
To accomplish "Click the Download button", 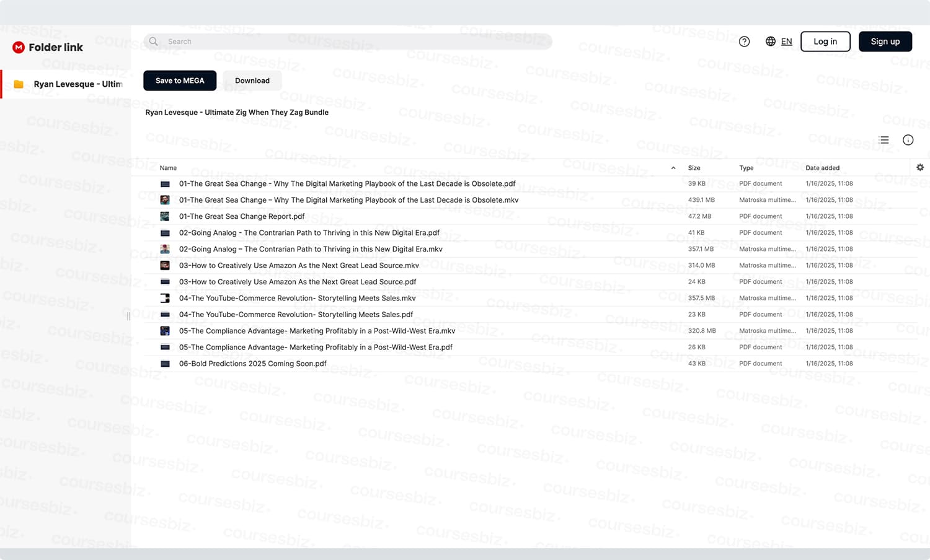I will pos(252,81).
